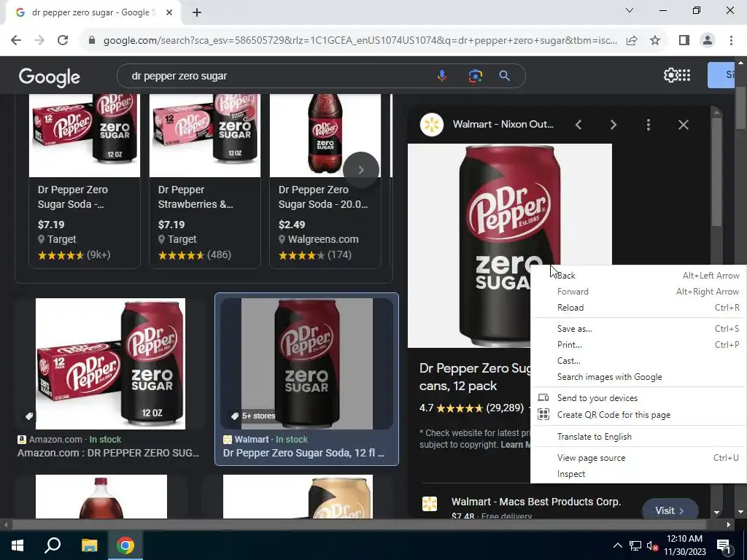Click the muted volume tray icon
747x560 pixels.
pyautogui.click(x=652, y=545)
